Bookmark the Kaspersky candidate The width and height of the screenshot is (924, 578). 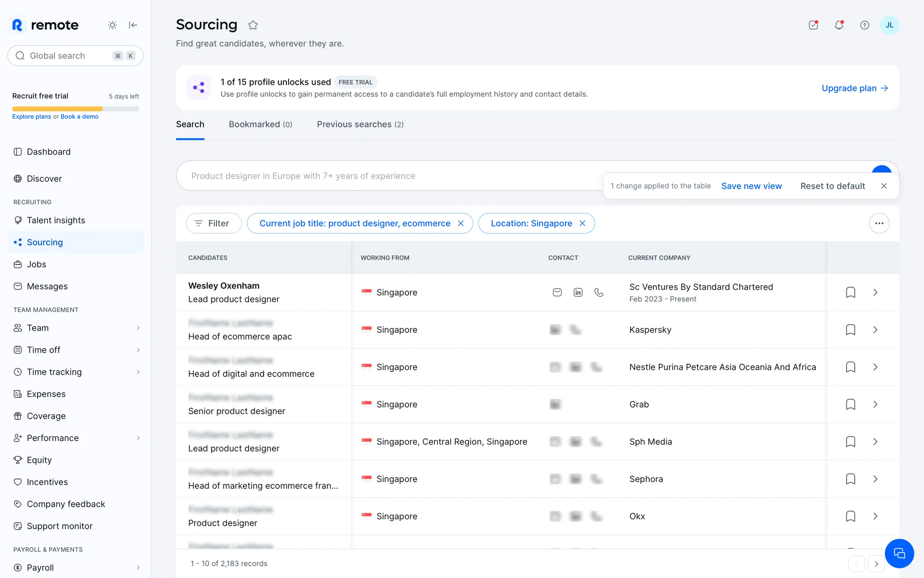point(850,330)
